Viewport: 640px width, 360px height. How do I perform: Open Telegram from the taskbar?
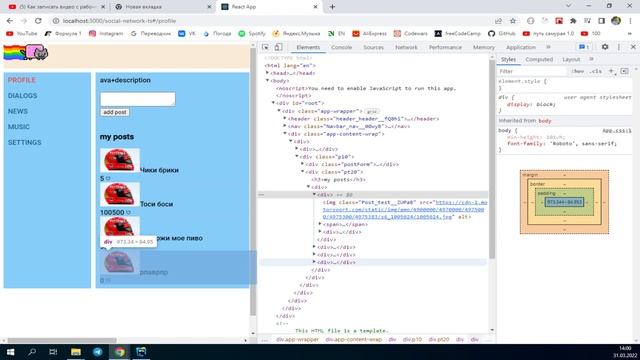point(98,352)
